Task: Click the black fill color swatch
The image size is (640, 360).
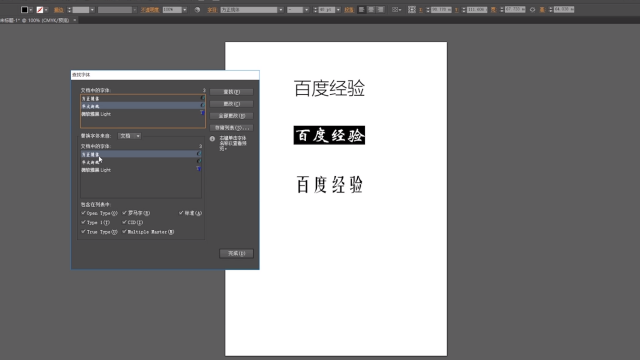Action: (x=24, y=10)
